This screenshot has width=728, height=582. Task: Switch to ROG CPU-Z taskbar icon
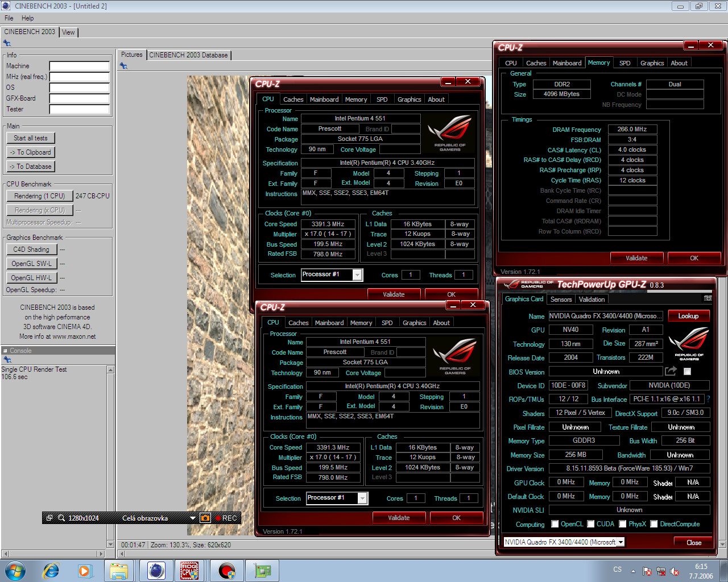point(189,571)
